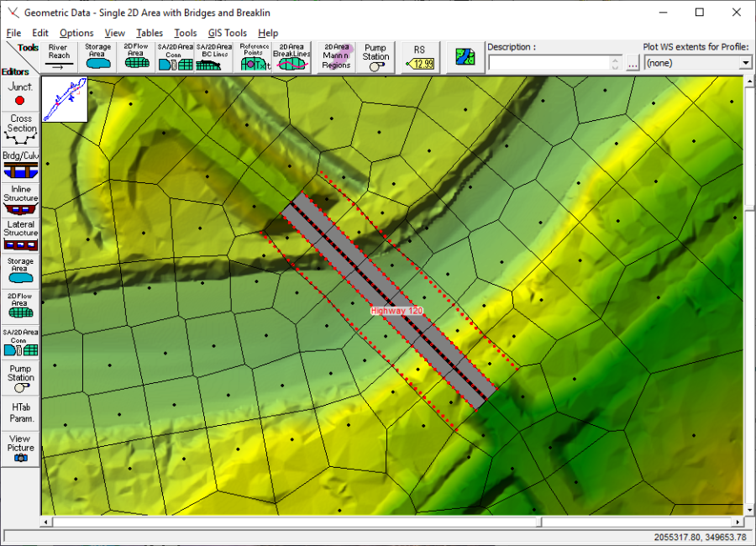Select the River Reach drawing tool

click(x=58, y=54)
